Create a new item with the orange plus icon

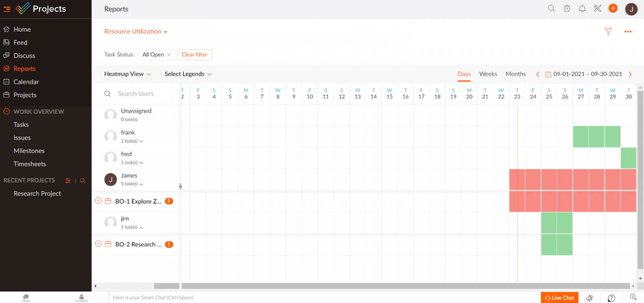(x=613, y=8)
